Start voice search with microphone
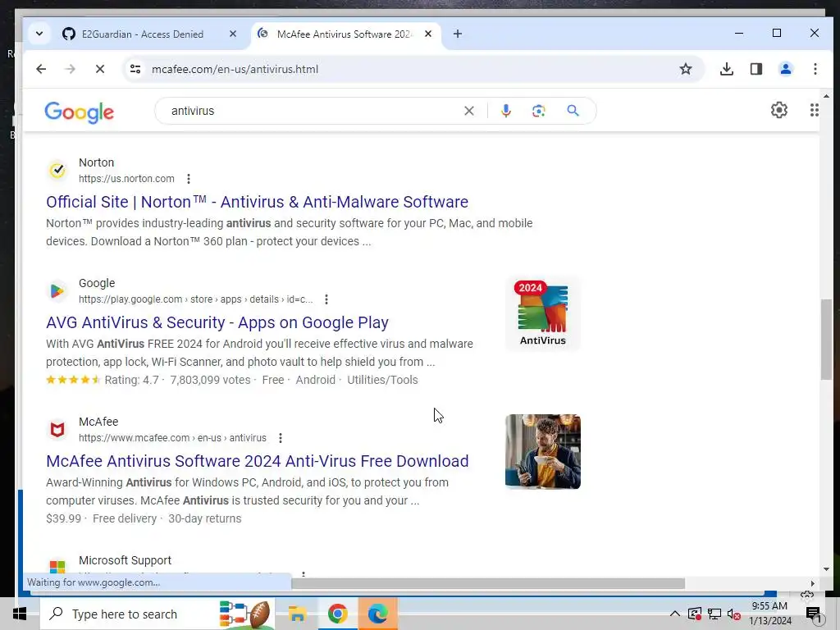Screen dimensions: 840x630 (505, 111)
